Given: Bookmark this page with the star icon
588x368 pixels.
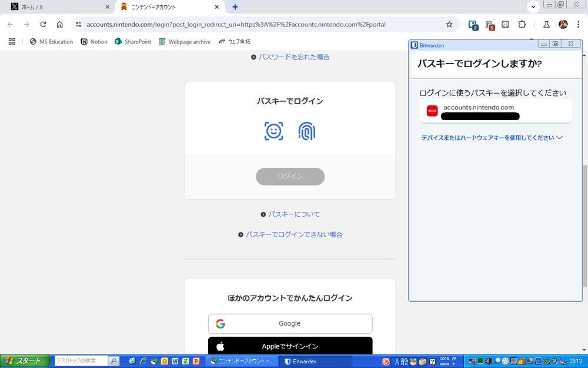Looking at the screenshot, I should pyautogui.click(x=449, y=24).
